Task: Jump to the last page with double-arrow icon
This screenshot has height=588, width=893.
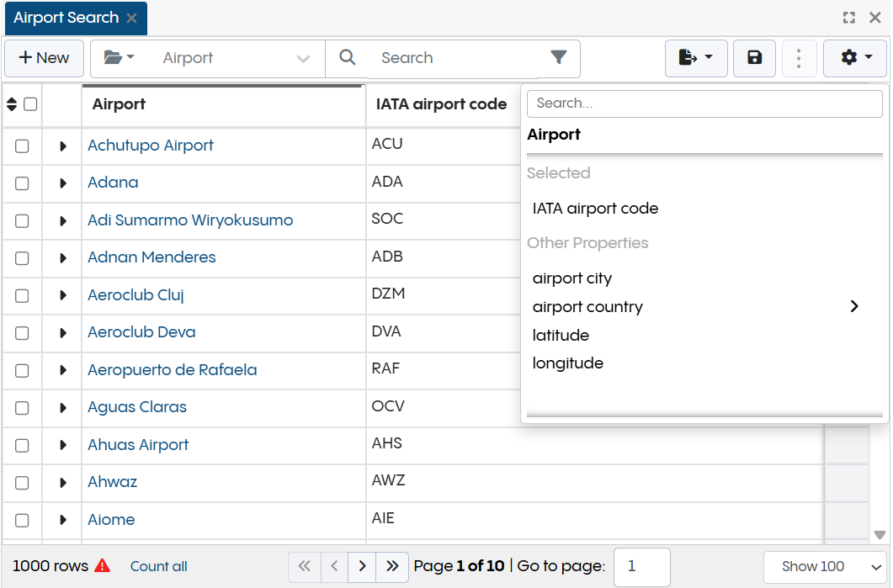Action: pos(391,566)
